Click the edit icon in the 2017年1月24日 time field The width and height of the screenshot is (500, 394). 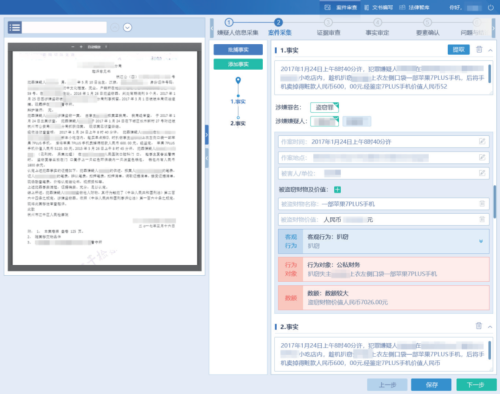click(482, 141)
